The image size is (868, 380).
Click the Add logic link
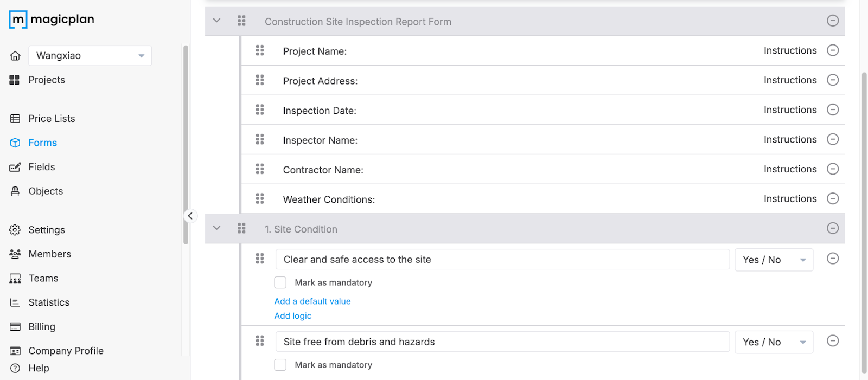pyautogui.click(x=293, y=316)
